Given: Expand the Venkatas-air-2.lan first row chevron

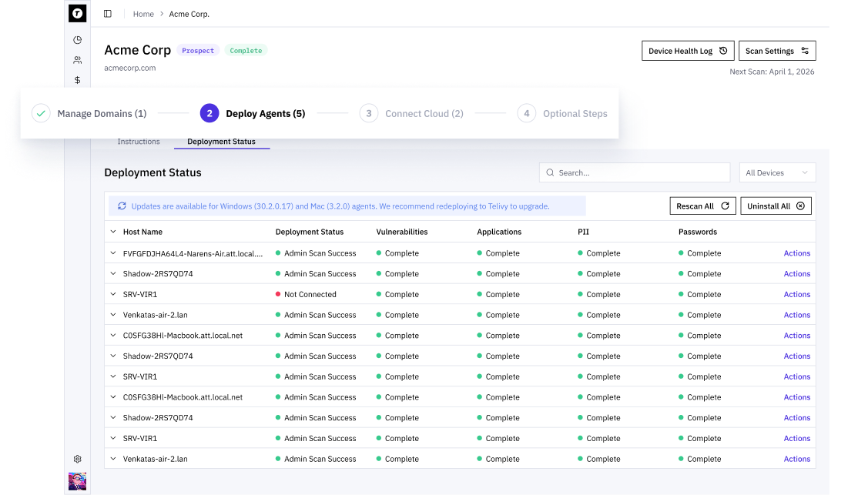Looking at the screenshot, I should [x=113, y=315].
